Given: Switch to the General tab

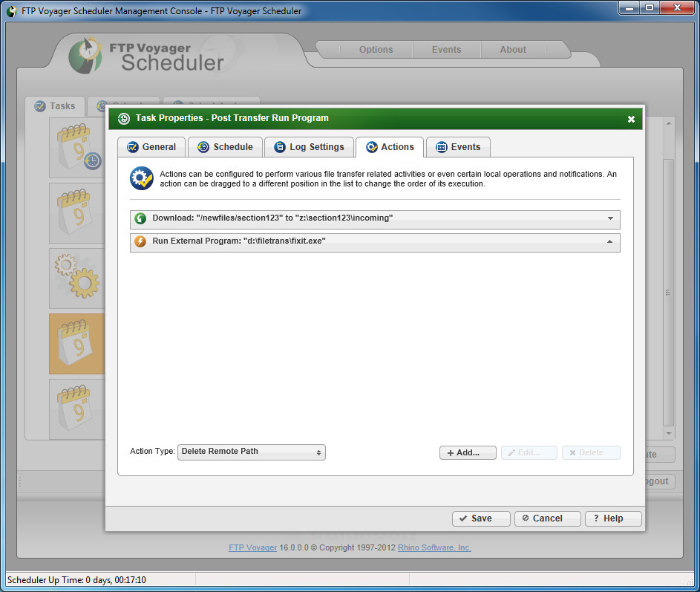Looking at the screenshot, I should [151, 147].
